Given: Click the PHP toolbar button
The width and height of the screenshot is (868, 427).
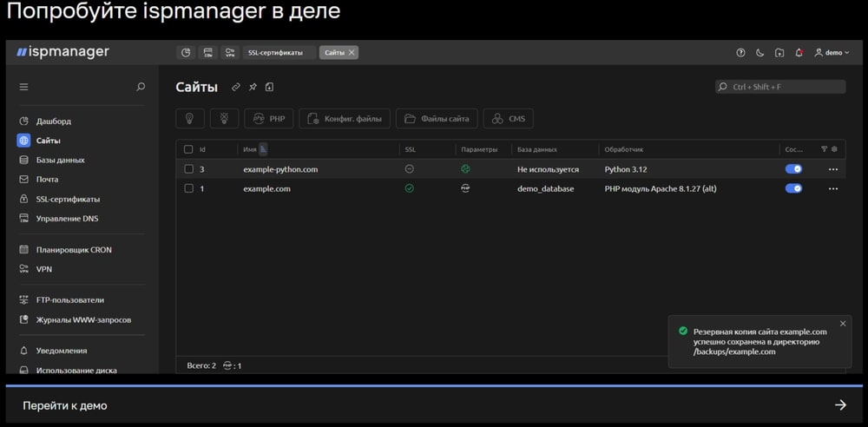Looking at the screenshot, I should 268,119.
